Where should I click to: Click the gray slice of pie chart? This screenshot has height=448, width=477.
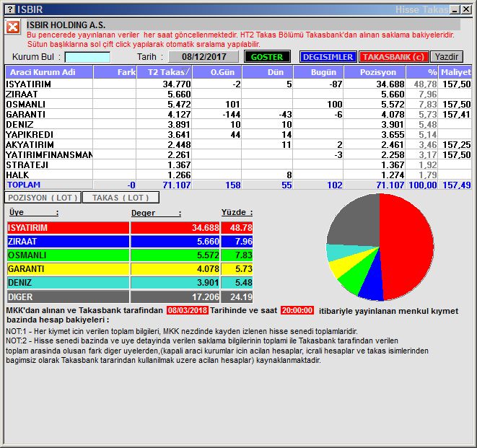pyautogui.click(x=356, y=224)
